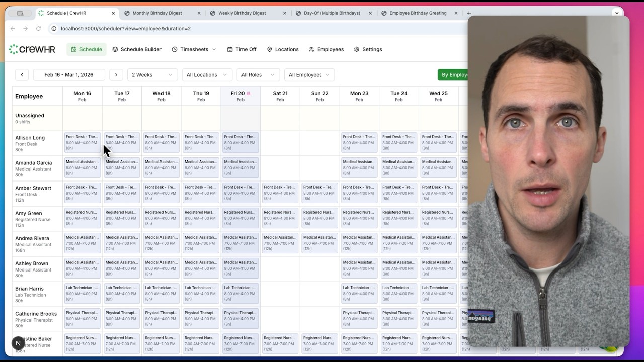
Task: Open the Schedule nav tab
Action: click(87, 49)
